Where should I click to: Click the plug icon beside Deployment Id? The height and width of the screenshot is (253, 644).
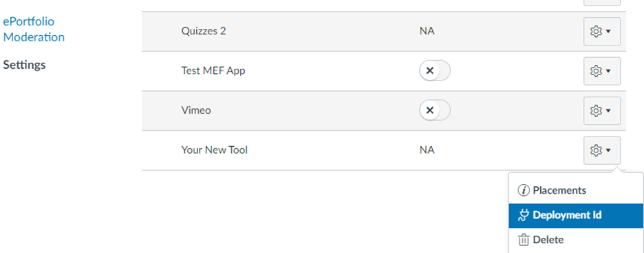[x=523, y=215]
